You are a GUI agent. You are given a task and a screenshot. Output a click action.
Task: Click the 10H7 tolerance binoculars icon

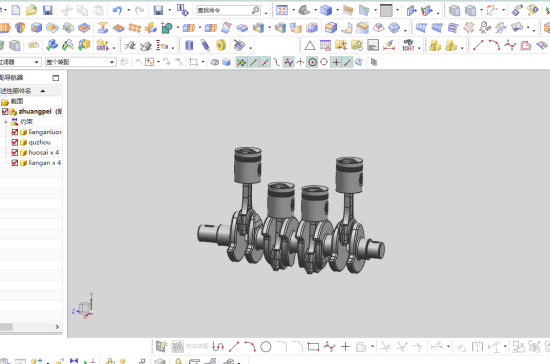point(408,45)
